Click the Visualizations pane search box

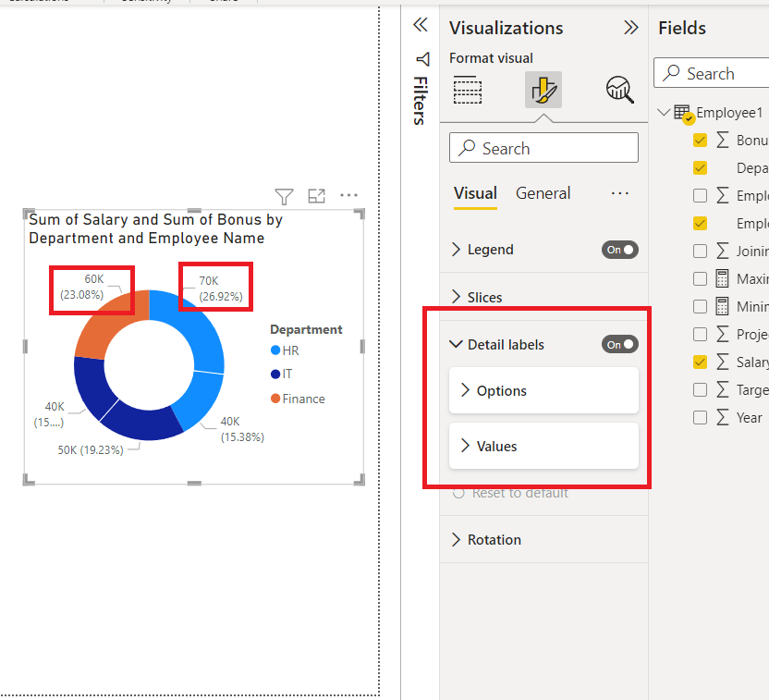tap(543, 148)
